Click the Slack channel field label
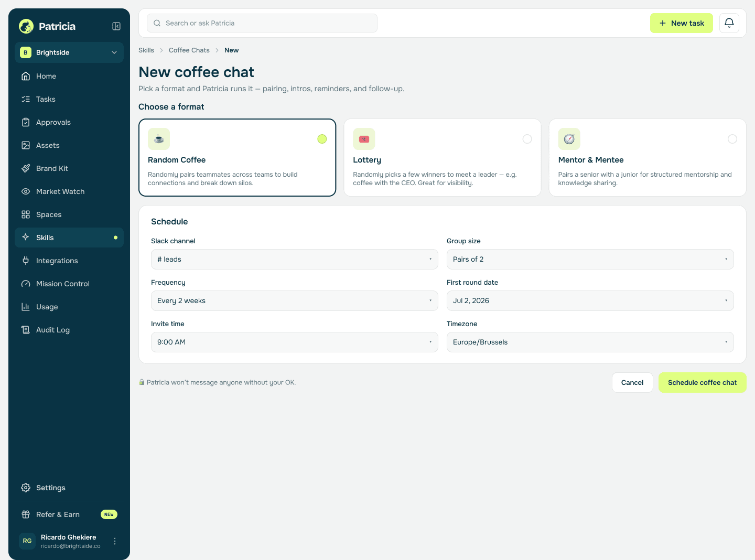 (173, 241)
